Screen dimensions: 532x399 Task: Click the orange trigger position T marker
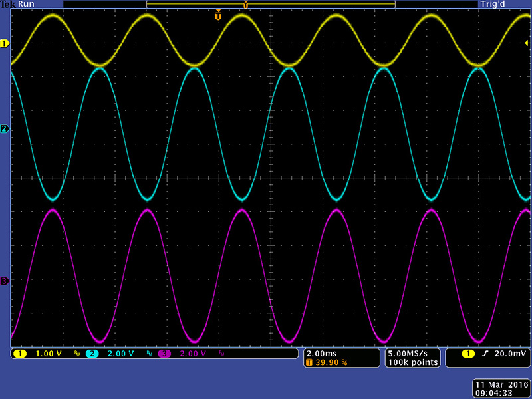click(x=218, y=15)
